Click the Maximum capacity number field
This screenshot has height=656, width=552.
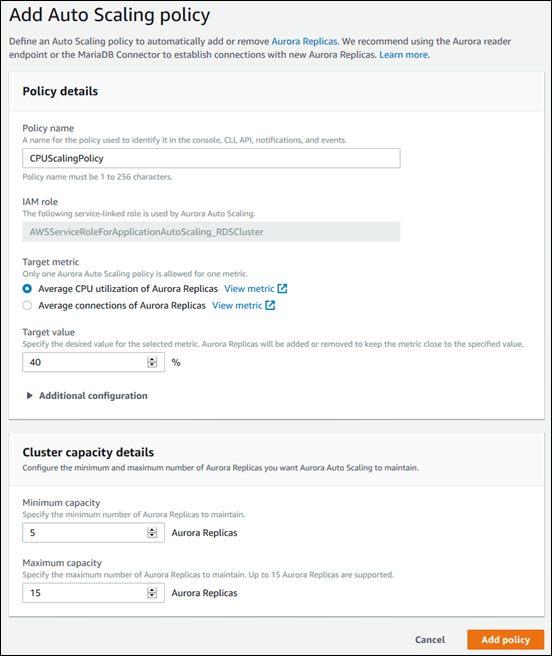93,593
